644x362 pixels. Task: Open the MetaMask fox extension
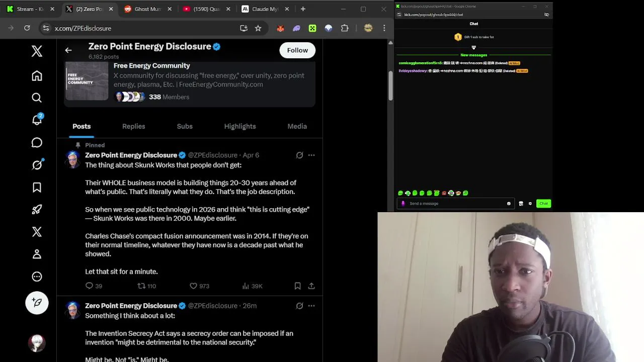tap(280, 28)
